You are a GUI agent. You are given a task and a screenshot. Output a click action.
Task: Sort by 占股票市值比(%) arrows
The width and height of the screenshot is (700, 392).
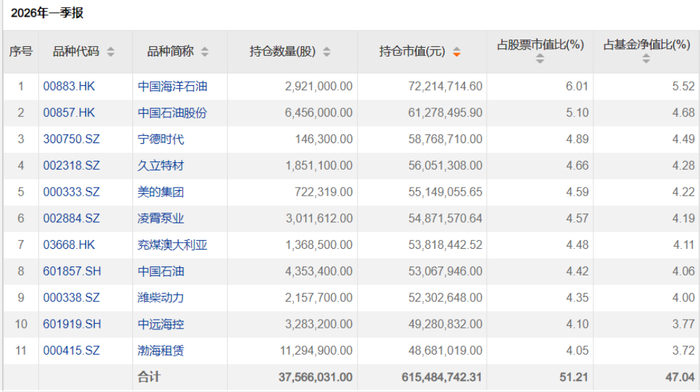point(540,58)
